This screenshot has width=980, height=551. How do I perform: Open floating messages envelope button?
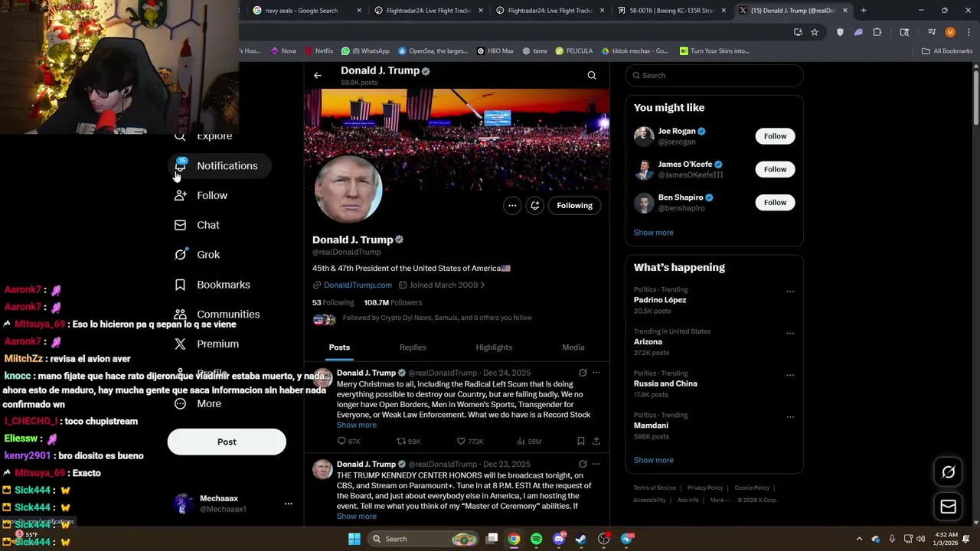(948, 507)
